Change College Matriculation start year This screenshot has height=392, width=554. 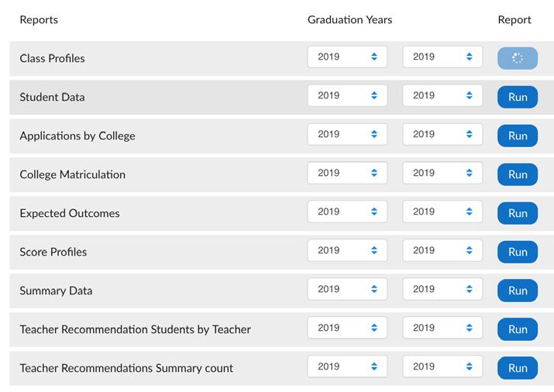pyautogui.click(x=347, y=173)
